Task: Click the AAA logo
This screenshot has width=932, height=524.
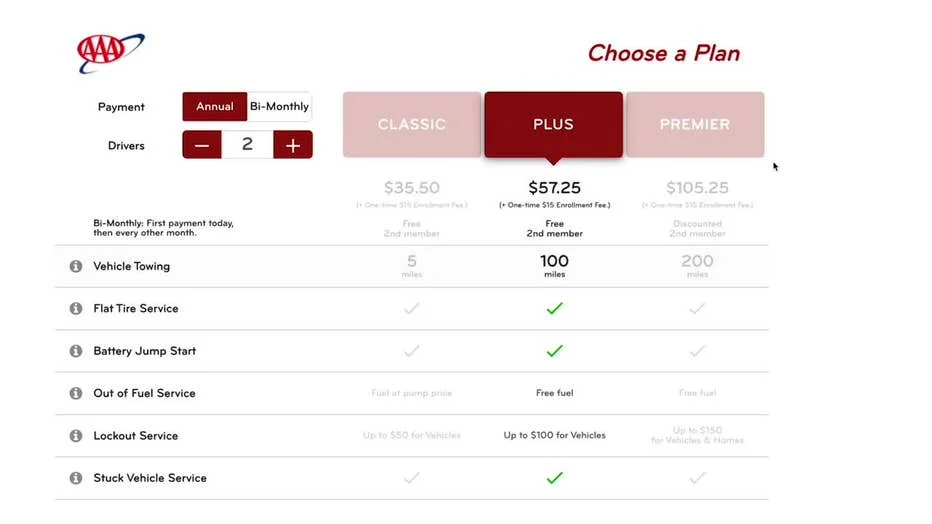Action: [x=110, y=52]
